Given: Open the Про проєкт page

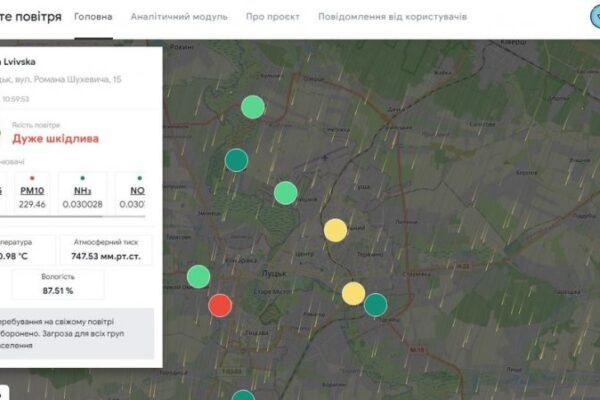Looking at the screenshot, I should coord(272,18).
